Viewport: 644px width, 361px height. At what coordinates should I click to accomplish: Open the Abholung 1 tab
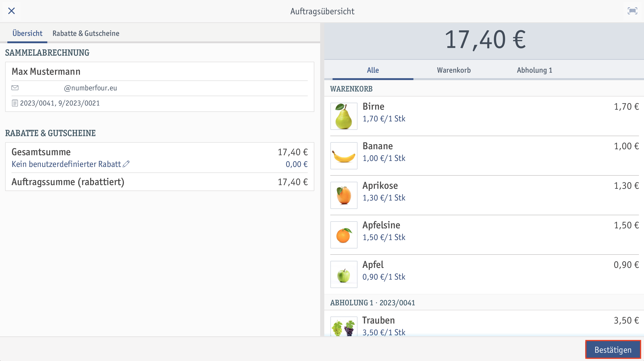534,70
